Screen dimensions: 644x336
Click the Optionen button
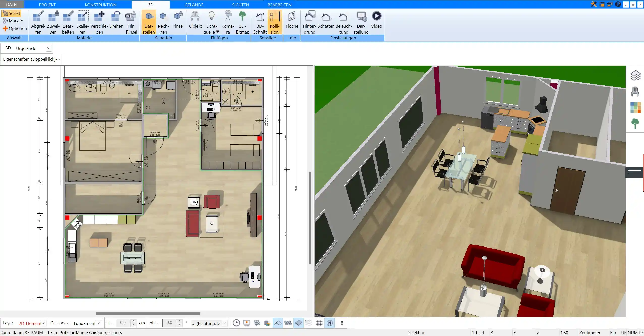click(x=15, y=28)
